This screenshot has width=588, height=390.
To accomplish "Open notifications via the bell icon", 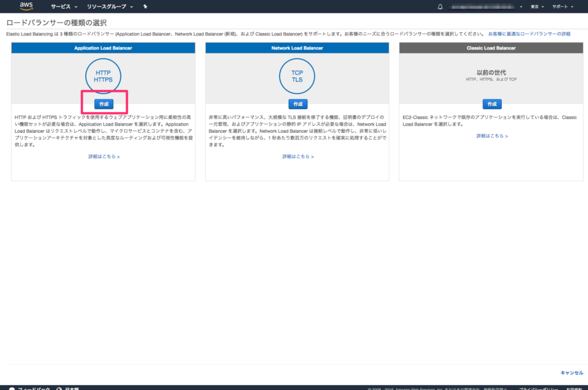I will 440,6.
